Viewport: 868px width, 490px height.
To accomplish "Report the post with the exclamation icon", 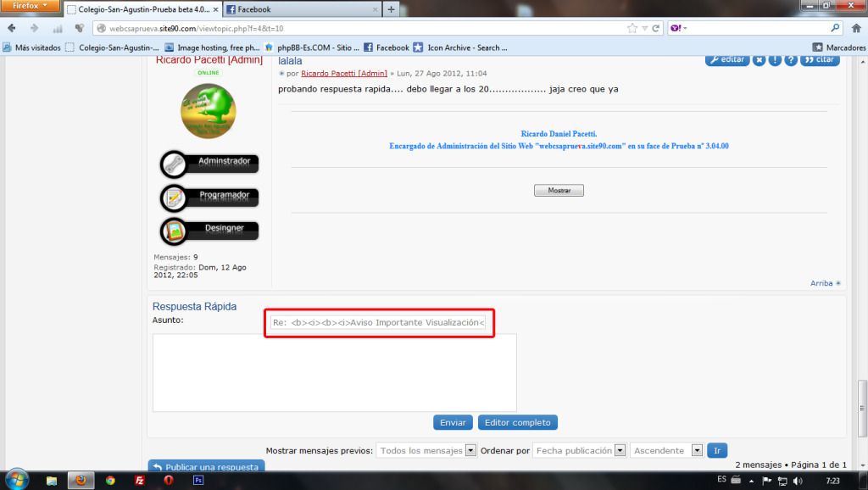I will tap(775, 60).
